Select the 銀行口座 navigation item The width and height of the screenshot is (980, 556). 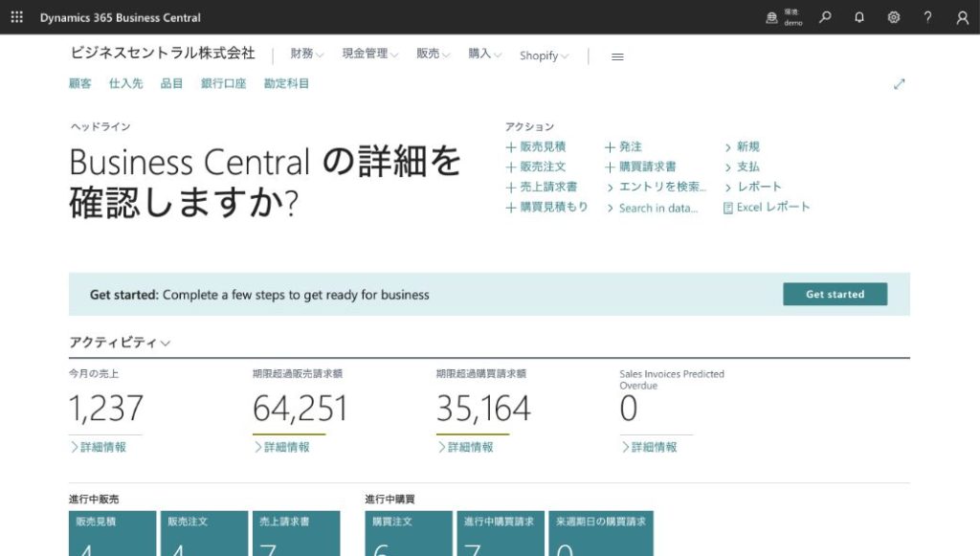click(223, 84)
